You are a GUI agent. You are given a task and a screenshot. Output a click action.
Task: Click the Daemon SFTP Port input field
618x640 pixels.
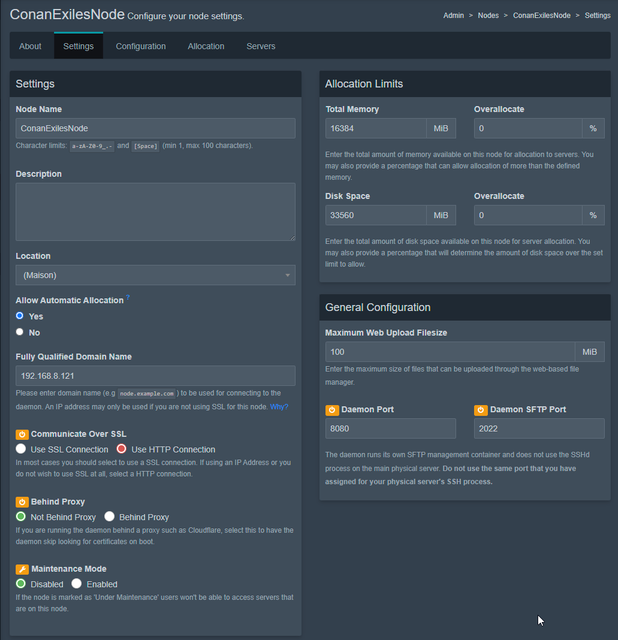click(539, 429)
